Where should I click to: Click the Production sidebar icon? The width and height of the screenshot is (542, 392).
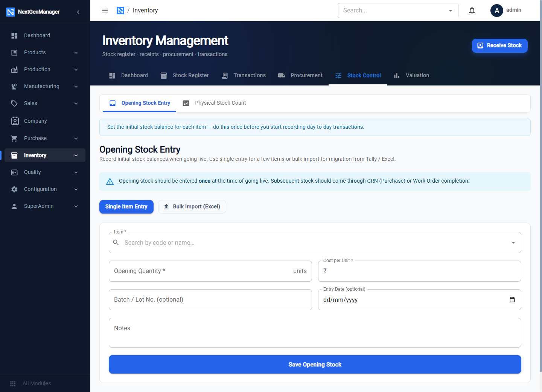[x=14, y=69]
